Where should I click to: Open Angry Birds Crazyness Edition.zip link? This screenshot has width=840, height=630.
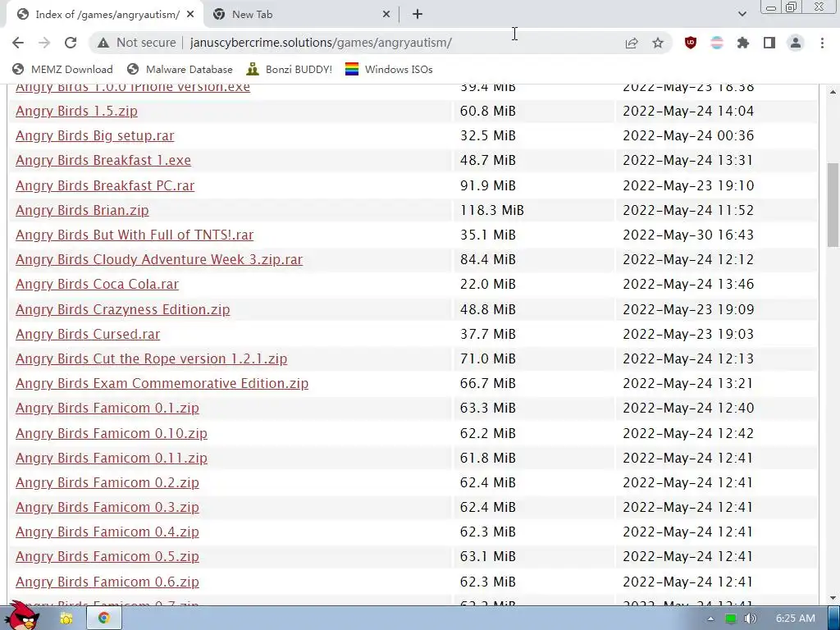[x=123, y=309]
